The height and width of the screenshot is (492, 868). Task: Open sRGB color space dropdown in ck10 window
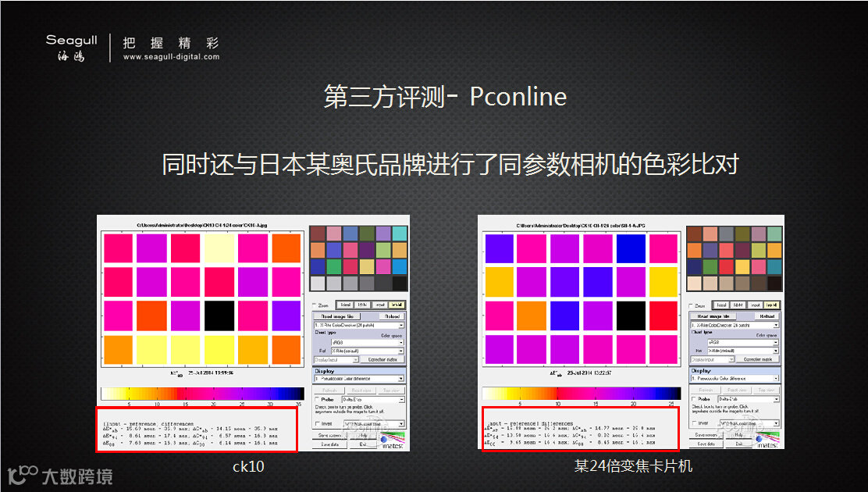click(368, 342)
